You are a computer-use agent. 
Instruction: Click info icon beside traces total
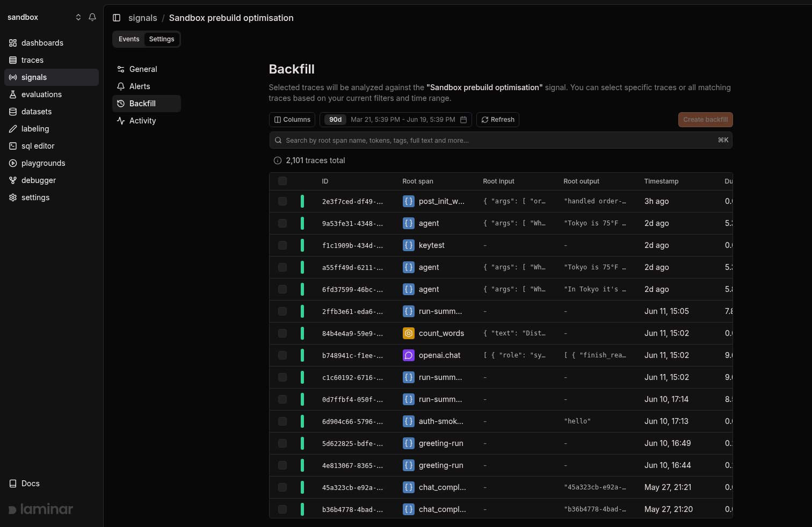point(278,160)
